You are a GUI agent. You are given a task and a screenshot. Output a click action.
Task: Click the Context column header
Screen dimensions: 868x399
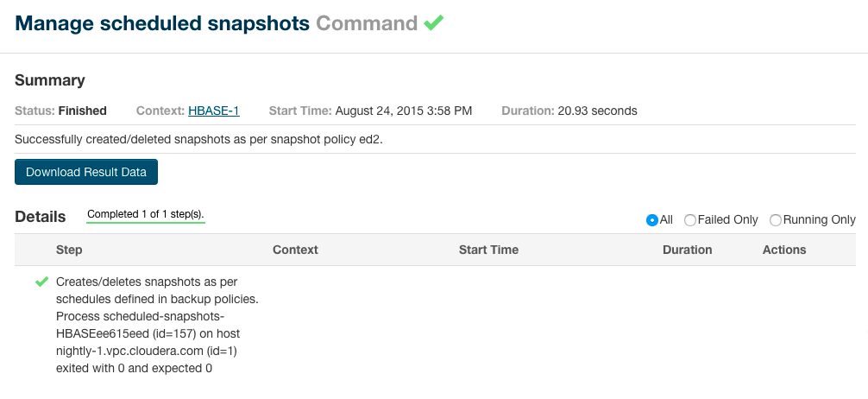[x=295, y=250]
